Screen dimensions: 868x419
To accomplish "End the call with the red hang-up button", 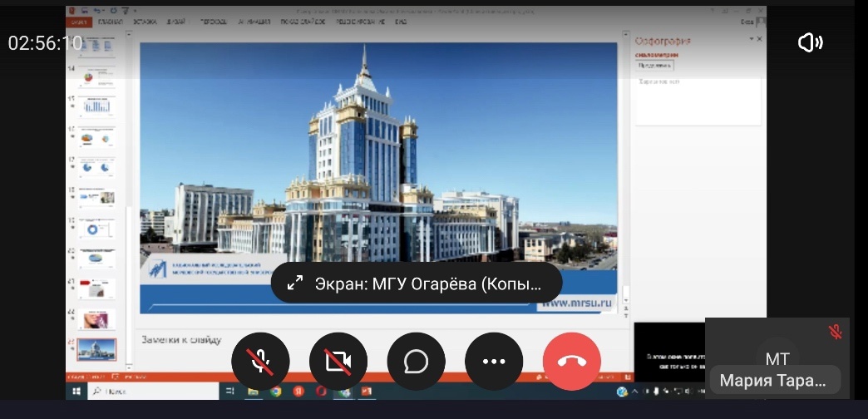I will (x=572, y=361).
